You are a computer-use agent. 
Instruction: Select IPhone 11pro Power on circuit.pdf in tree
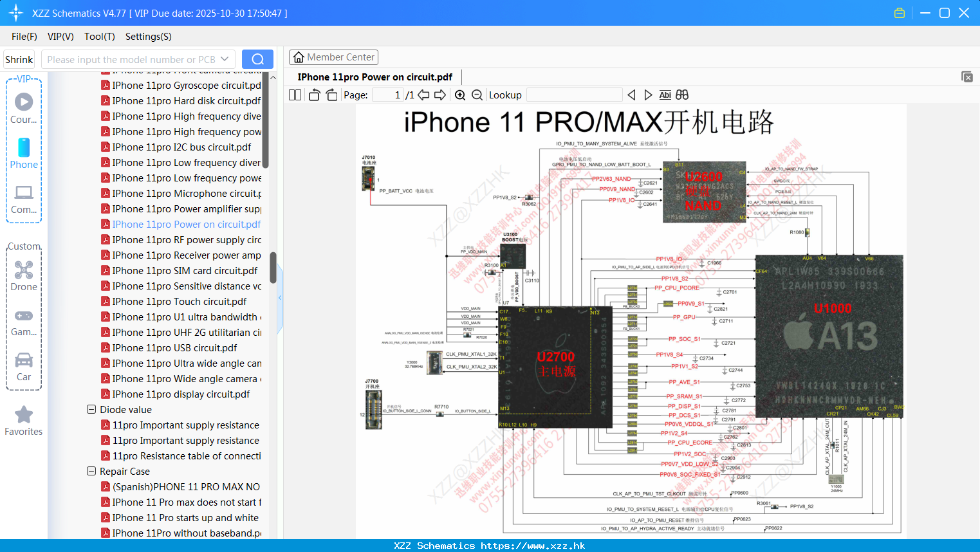click(181, 224)
